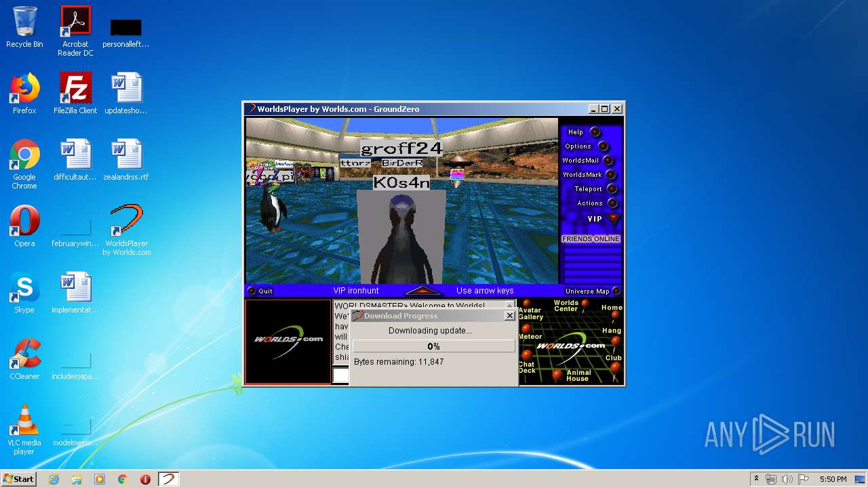
Task: Click the BirDerR name tag
Action: coord(401,163)
